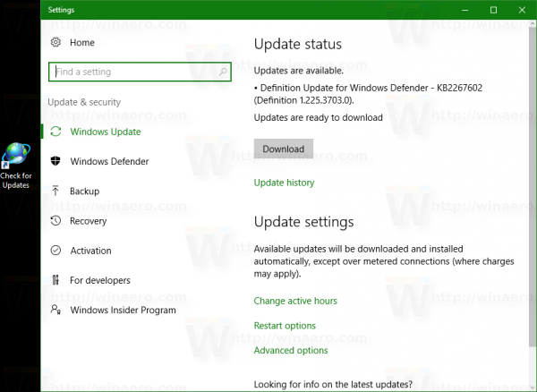Maximize the Settings window
The image size is (537, 392).
[493, 10]
